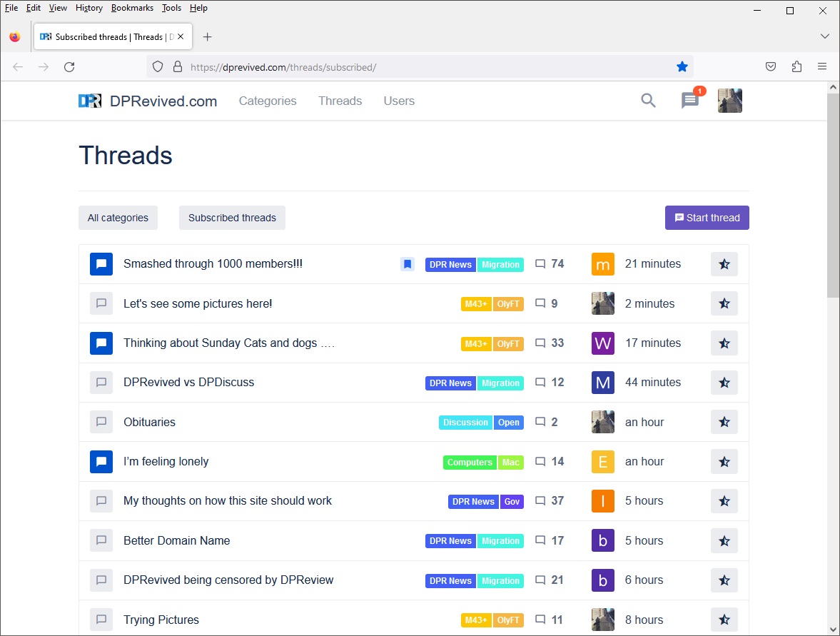Expand the list all tabs chevron
Image resolution: width=840 pixels, height=636 pixels.
tap(824, 36)
